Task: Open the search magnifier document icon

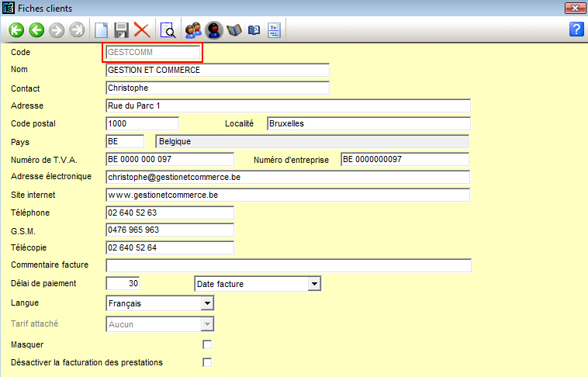Action: pos(168,30)
